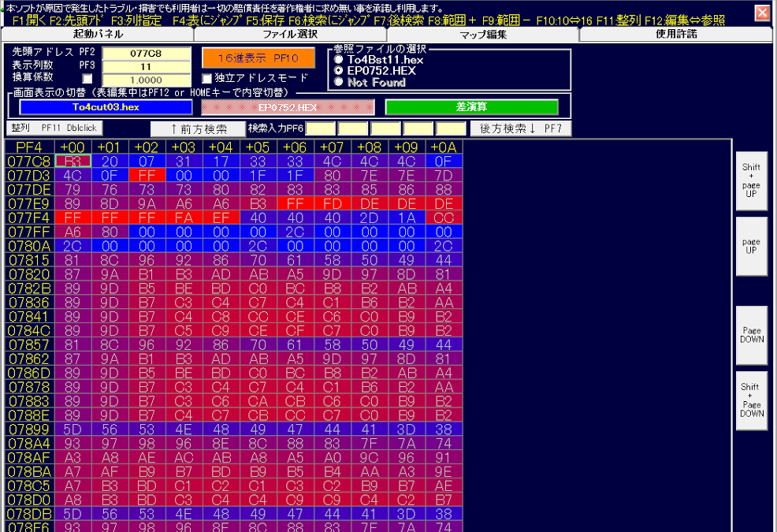Click the Shift + Page DOWN button
Image resolution: width=777 pixels, height=532 pixels.
(750, 400)
